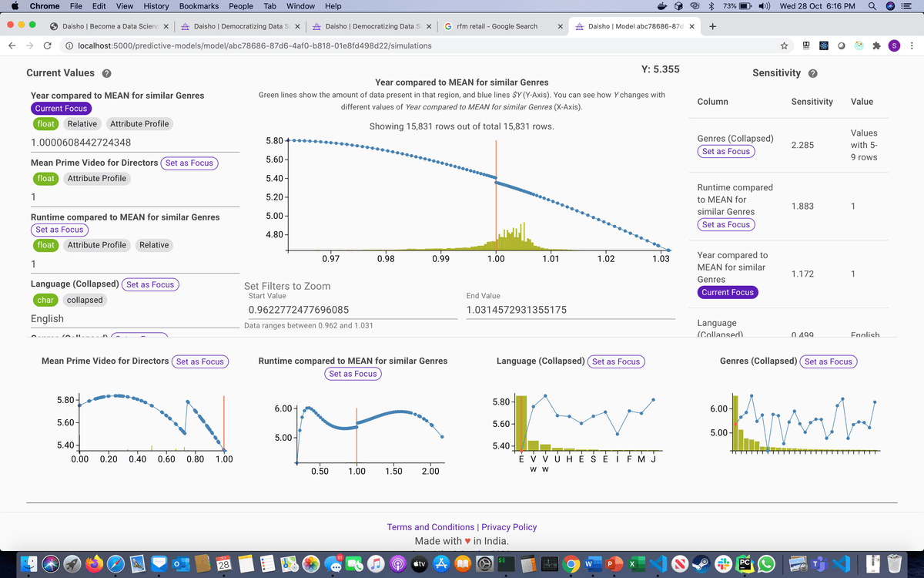Toggle the Relative chip under Year compared genres

[x=82, y=123]
